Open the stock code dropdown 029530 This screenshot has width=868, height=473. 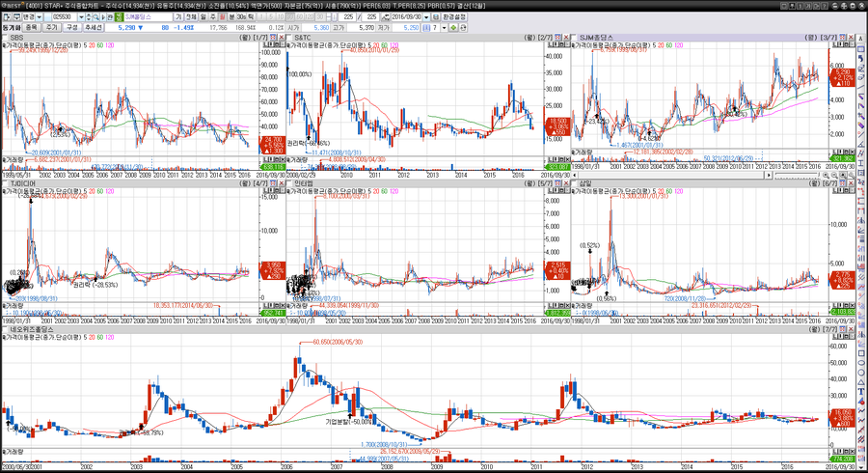(81, 17)
